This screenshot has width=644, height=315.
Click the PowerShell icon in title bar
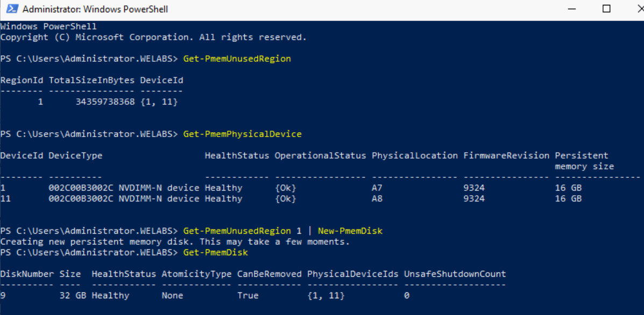[x=11, y=9]
